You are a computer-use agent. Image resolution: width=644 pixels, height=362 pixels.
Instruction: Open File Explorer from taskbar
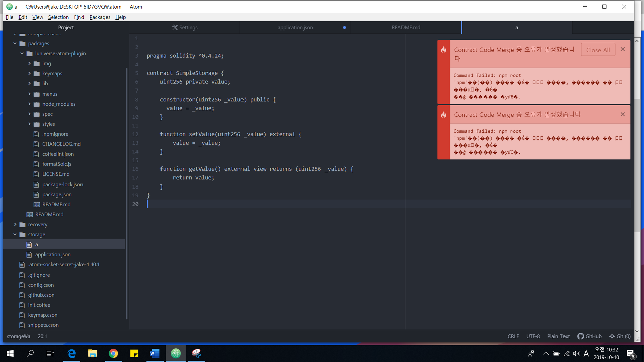[93, 353]
